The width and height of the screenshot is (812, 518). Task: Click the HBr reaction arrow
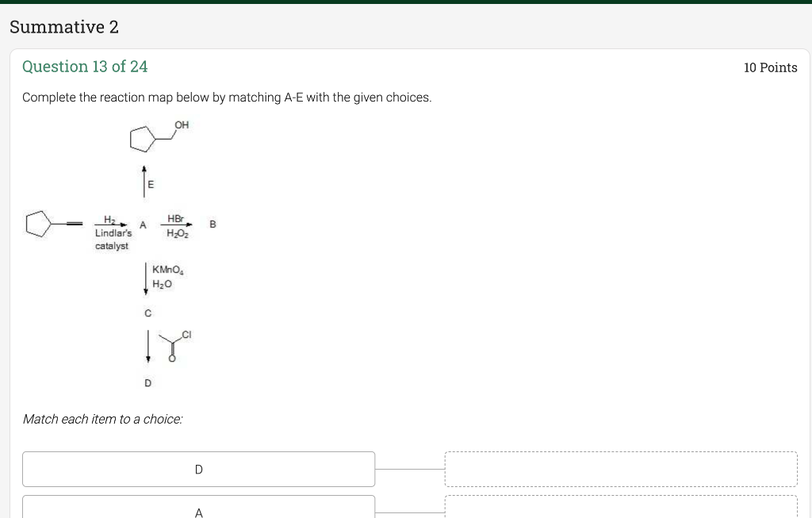(176, 224)
